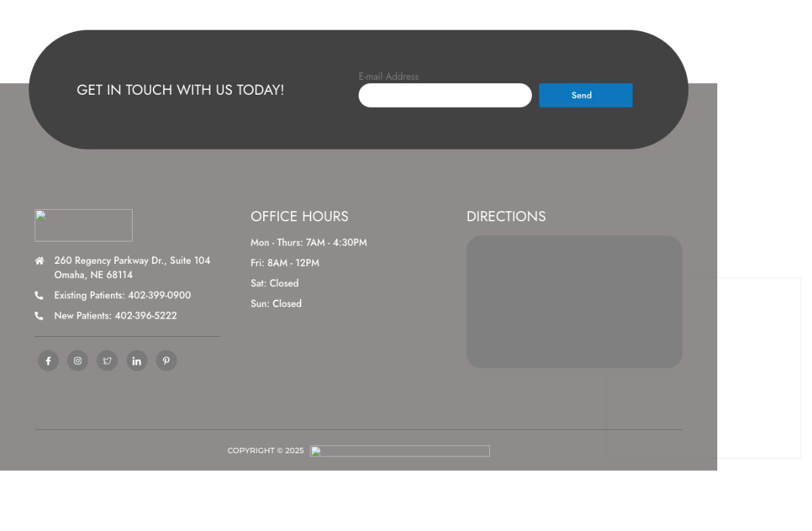Open the Pinterest social icon

(166, 361)
